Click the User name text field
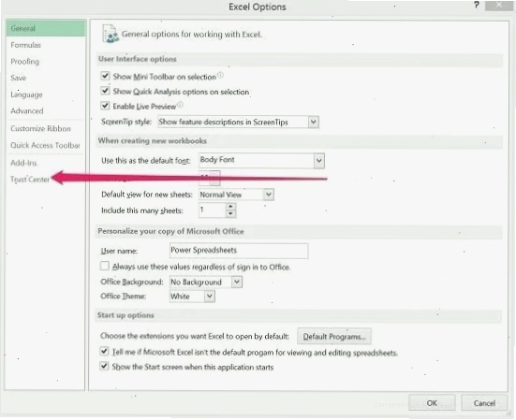This screenshot has width=516, height=420. click(239, 251)
